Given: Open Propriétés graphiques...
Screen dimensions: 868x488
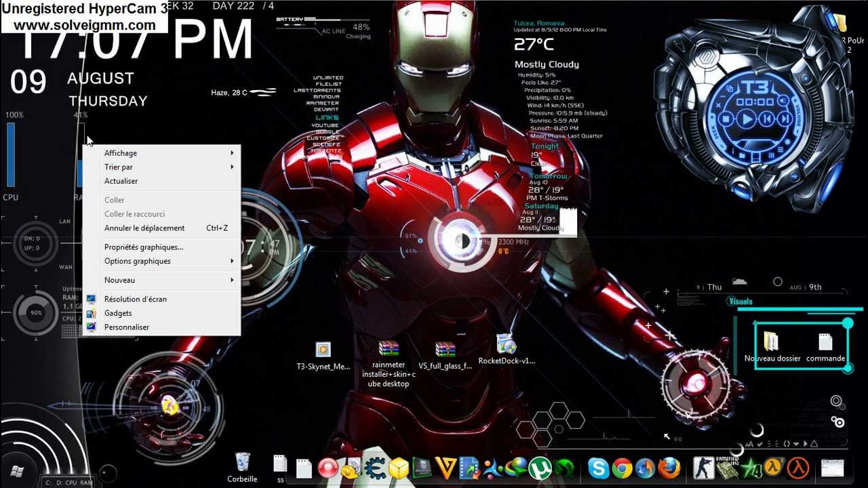Looking at the screenshot, I should click(x=161, y=247).
